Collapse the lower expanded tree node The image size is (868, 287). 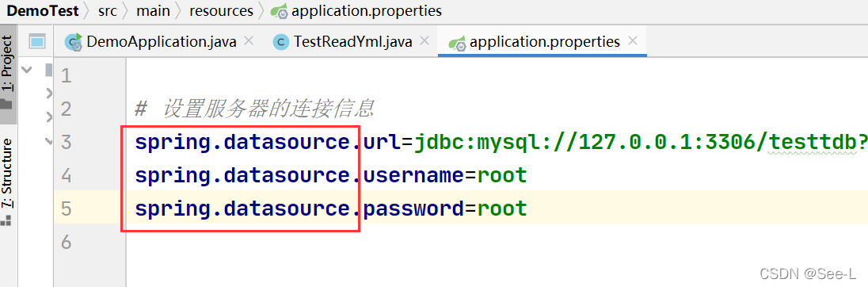point(49,141)
